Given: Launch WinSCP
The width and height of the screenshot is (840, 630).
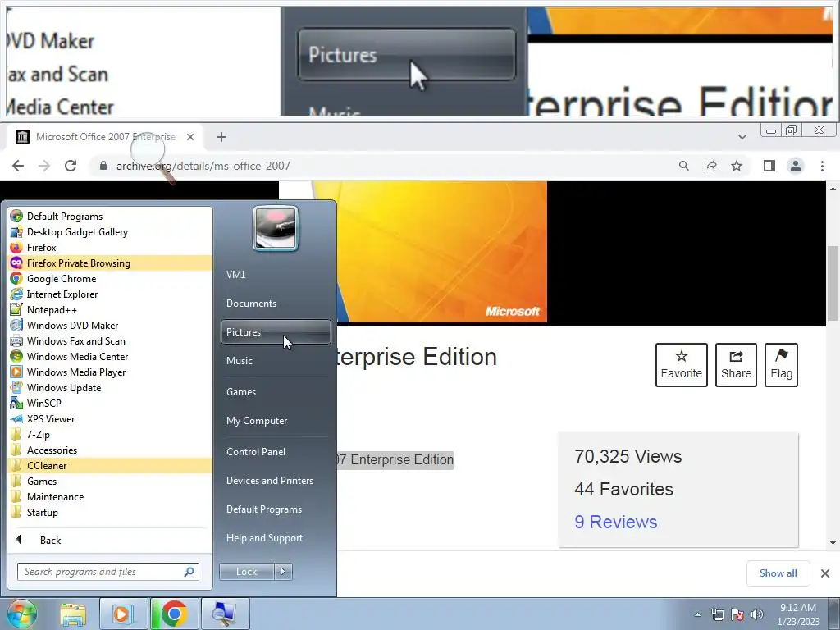Looking at the screenshot, I should pyautogui.click(x=111, y=403).
